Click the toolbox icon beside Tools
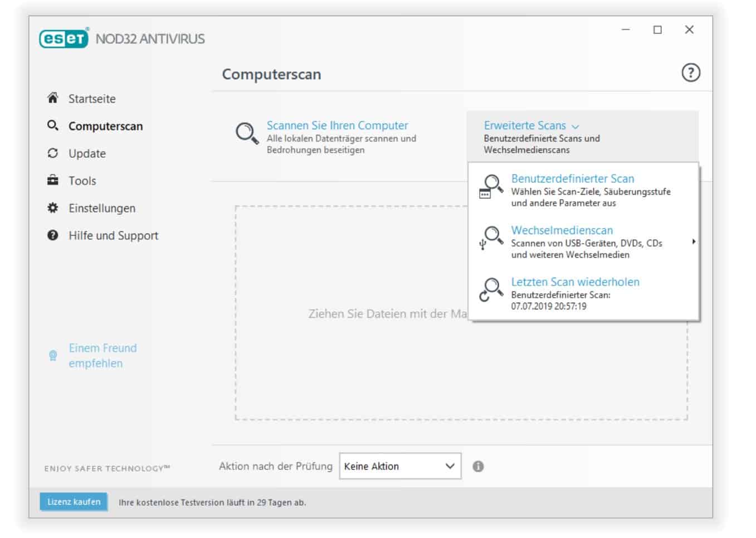This screenshot has width=756, height=538. [x=53, y=180]
